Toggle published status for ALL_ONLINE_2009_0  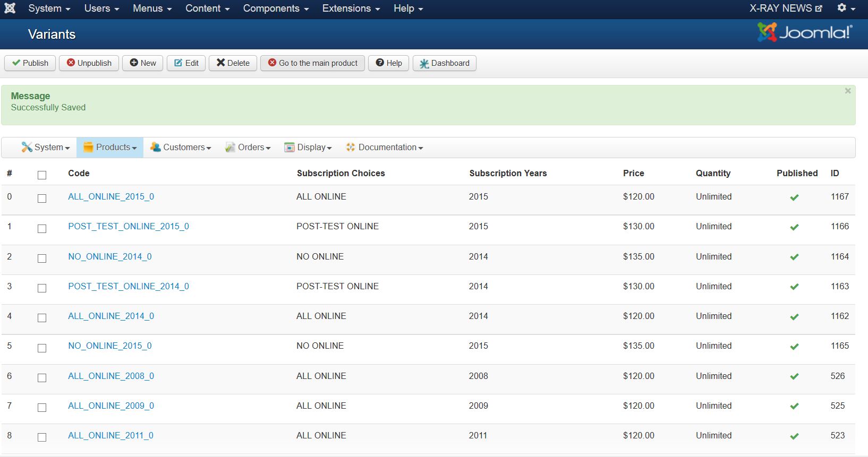click(794, 406)
